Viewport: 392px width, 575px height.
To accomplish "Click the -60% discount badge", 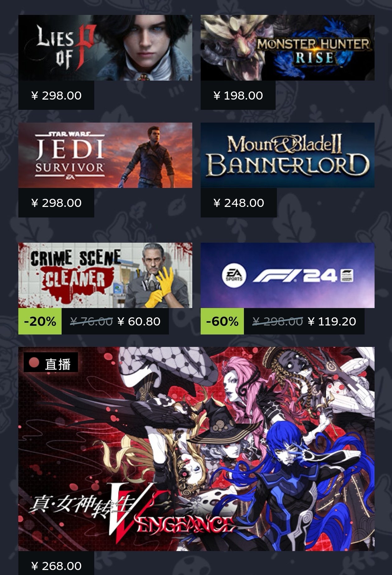I will pos(222,321).
